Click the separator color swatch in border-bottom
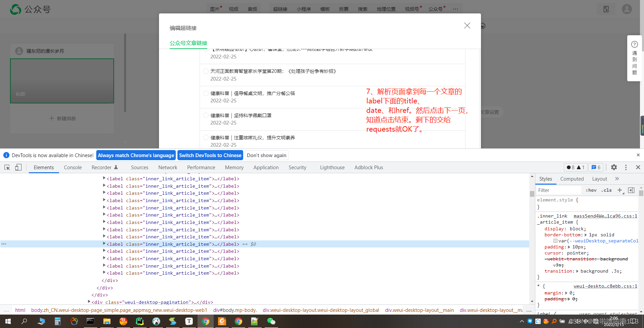This screenshot has height=328, width=644. click(x=555, y=241)
